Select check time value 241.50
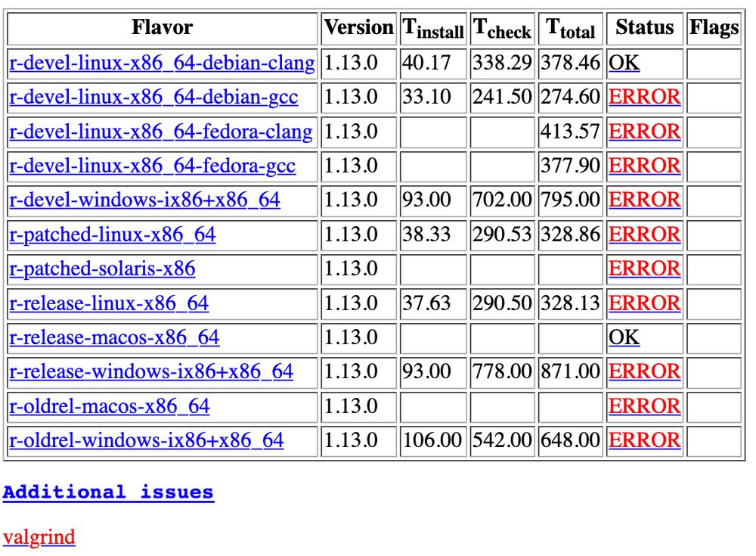This screenshot has height=556, width=756. [x=503, y=98]
